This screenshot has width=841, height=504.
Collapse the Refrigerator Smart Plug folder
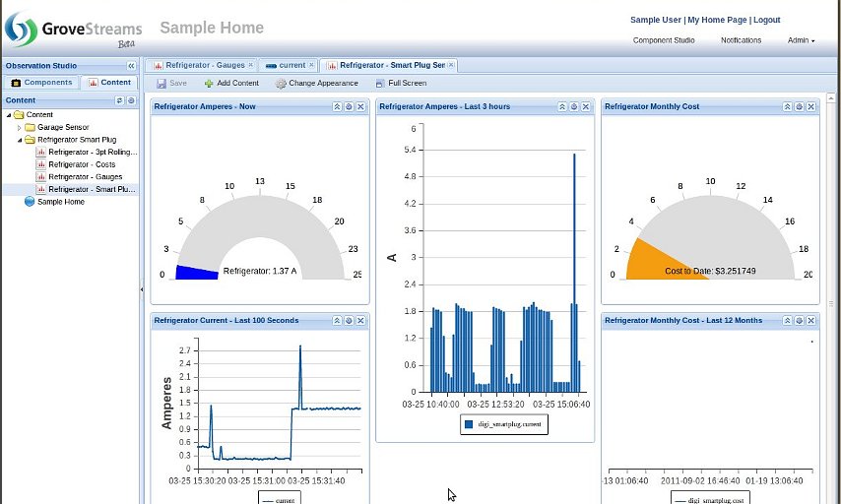pos(19,140)
